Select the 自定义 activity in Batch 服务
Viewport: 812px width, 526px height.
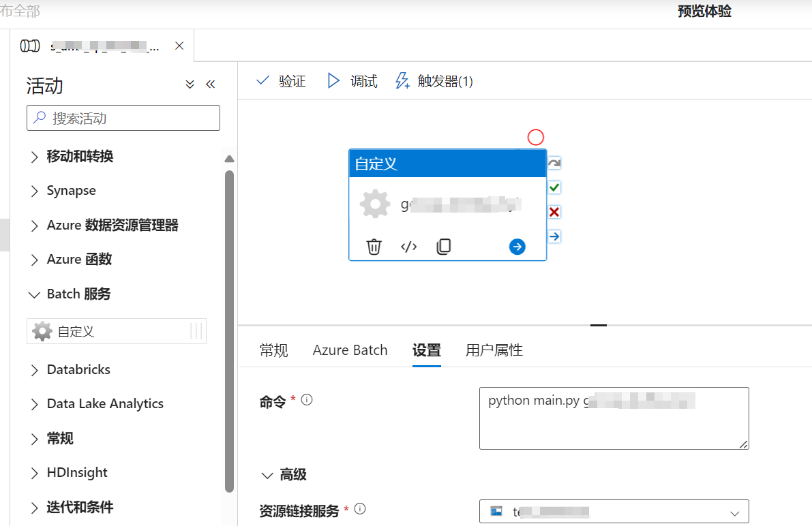[117, 331]
